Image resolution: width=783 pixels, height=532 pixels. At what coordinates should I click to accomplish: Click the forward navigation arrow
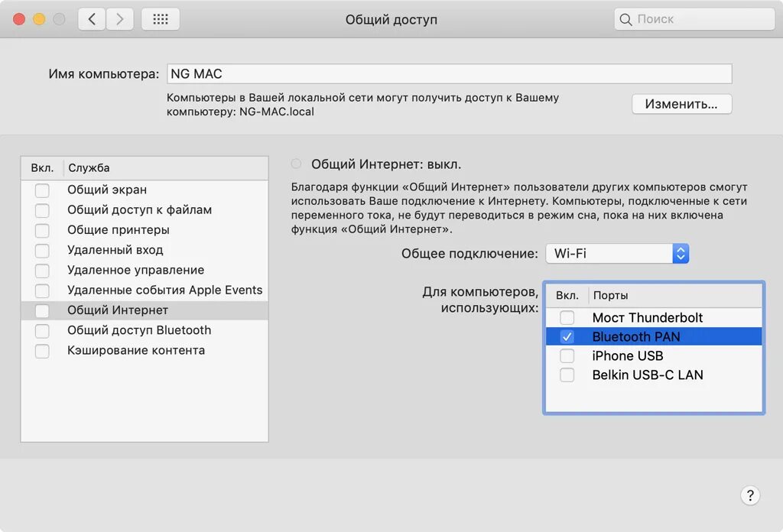119,19
